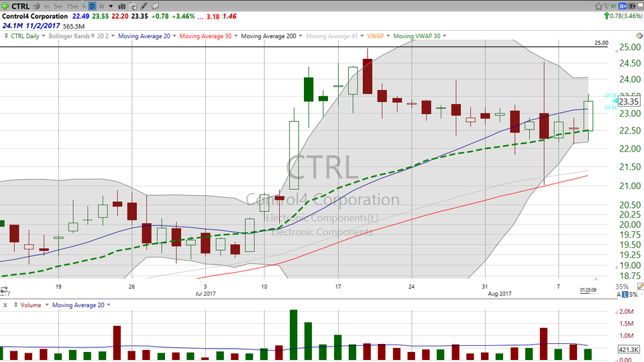Click the reset-zoom icon at bottom-left of price chart
Screen dimensions: 644x362
4,290
